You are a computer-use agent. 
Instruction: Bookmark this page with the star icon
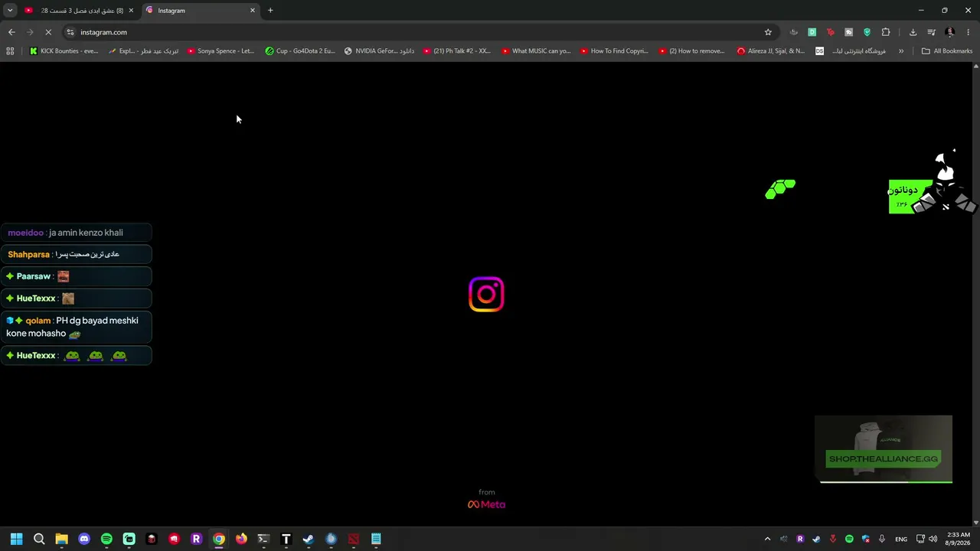[x=768, y=32]
